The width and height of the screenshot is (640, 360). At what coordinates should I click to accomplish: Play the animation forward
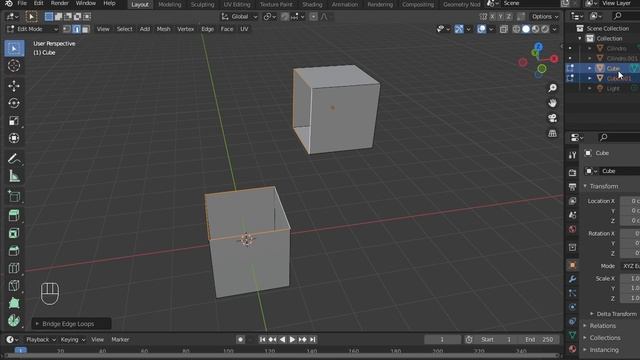pyautogui.click(x=292, y=340)
